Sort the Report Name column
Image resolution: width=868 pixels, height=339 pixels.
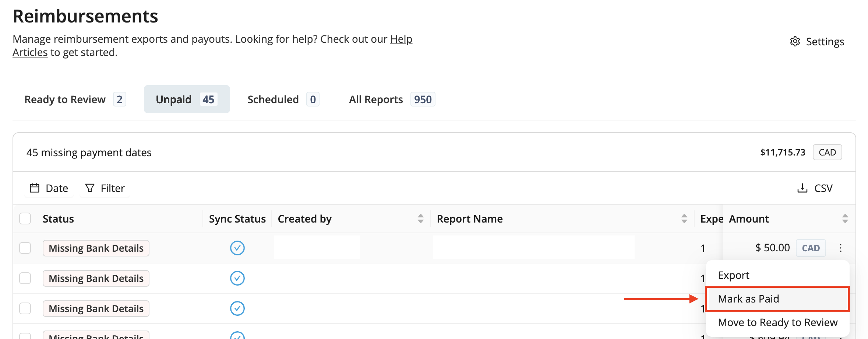pos(684,218)
